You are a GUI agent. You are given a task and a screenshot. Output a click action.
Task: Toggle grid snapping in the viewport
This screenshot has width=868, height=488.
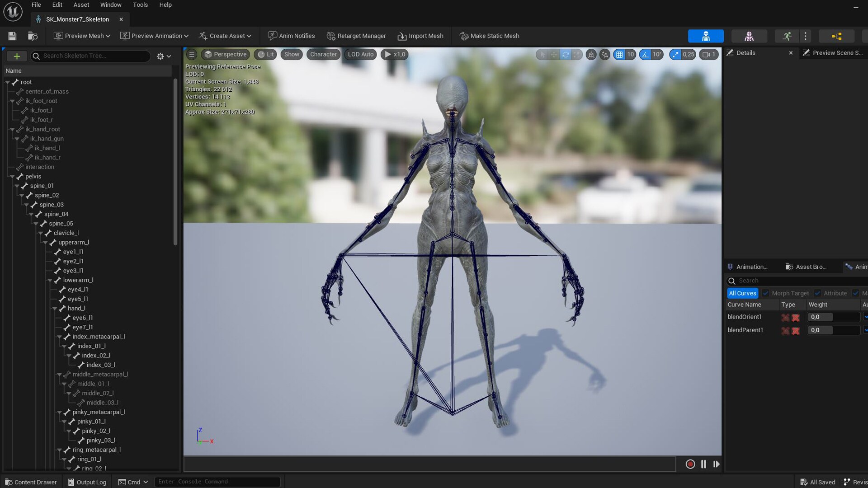pos(619,55)
